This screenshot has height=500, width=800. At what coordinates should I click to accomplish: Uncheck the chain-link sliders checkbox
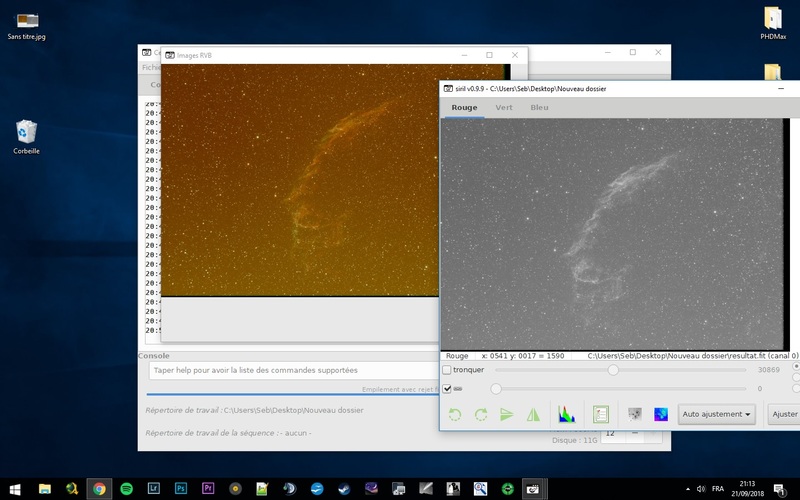tap(447, 389)
